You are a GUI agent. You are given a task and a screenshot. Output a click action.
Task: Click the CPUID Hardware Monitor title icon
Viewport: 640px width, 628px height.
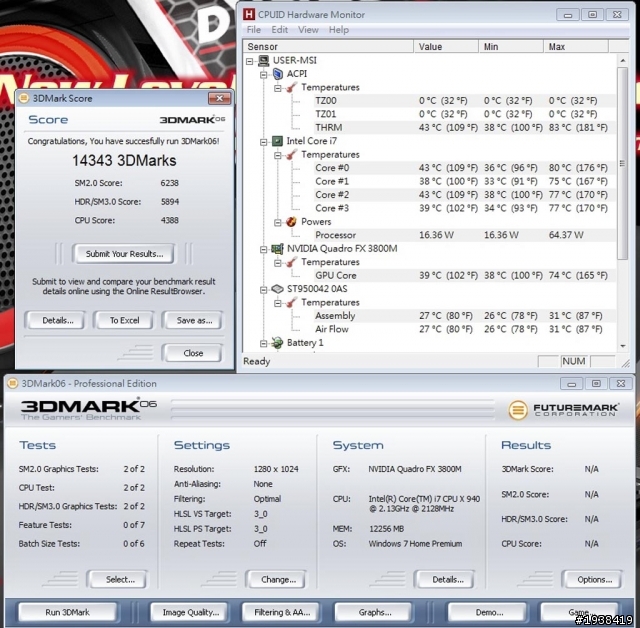pyautogui.click(x=249, y=14)
